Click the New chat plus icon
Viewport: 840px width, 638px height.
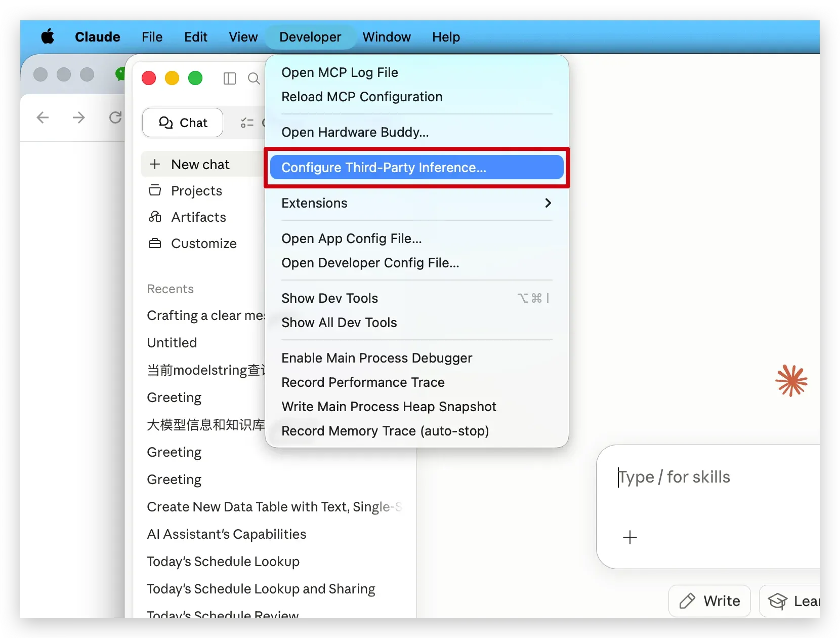point(155,164)
